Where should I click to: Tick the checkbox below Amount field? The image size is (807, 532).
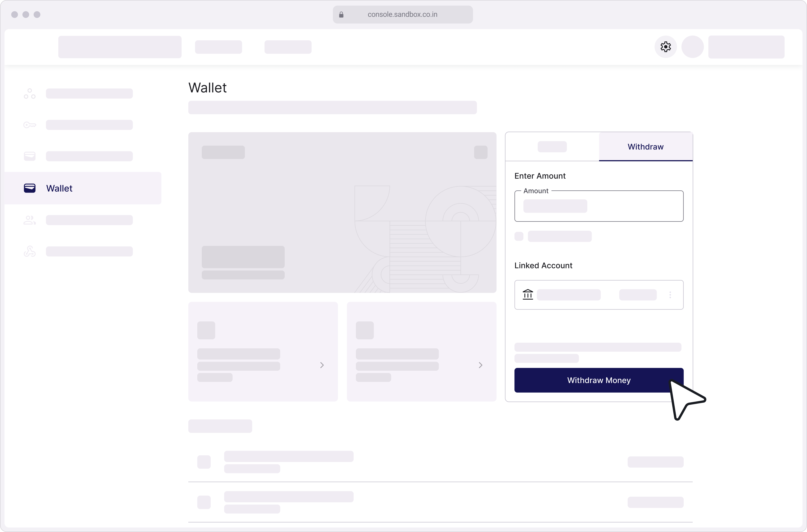(519, 236)
